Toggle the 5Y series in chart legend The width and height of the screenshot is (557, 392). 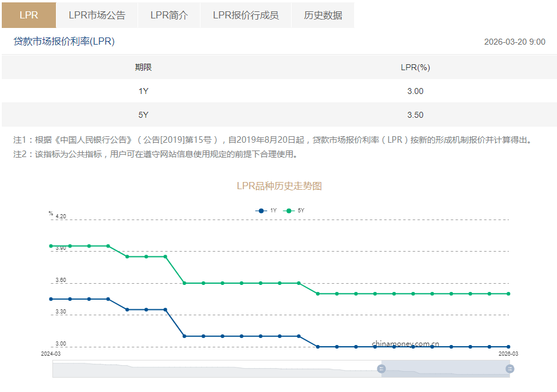point(294,211)
